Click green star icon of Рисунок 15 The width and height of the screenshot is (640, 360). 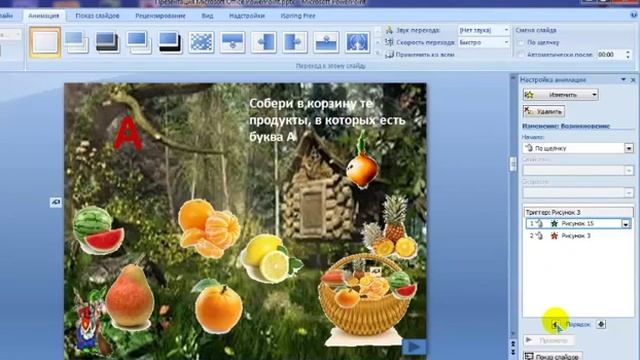pos(554,224)
